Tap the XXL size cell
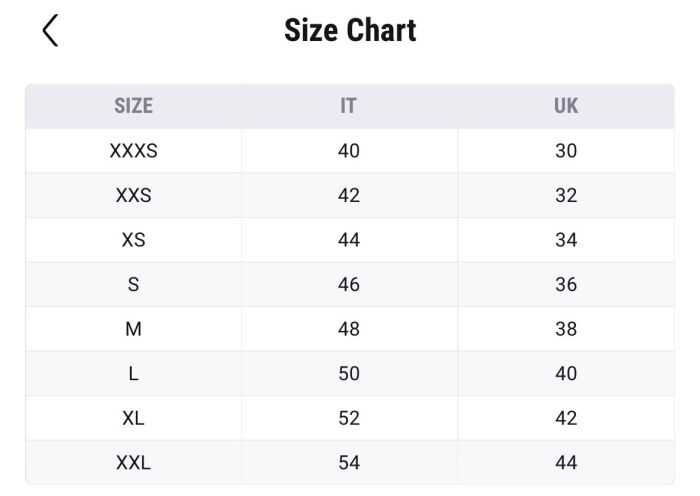The width and height of the screenshot is (700, 496). point(133,463)
